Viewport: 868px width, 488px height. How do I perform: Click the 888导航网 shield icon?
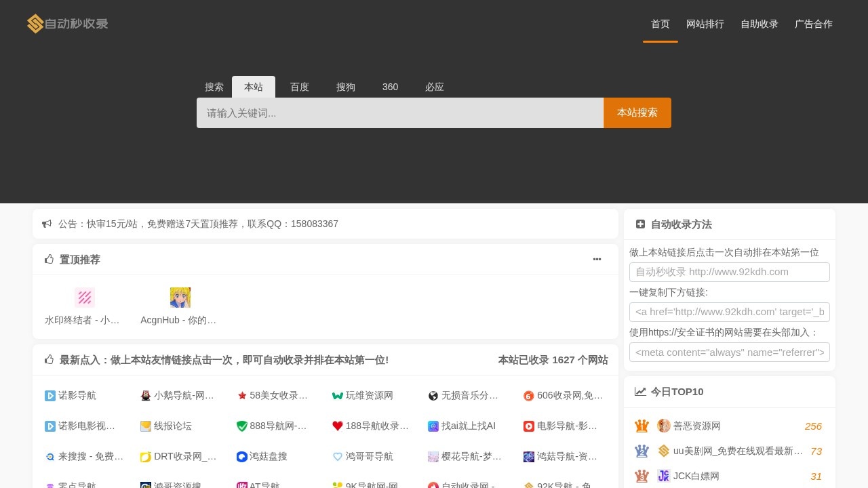(242, 426)
